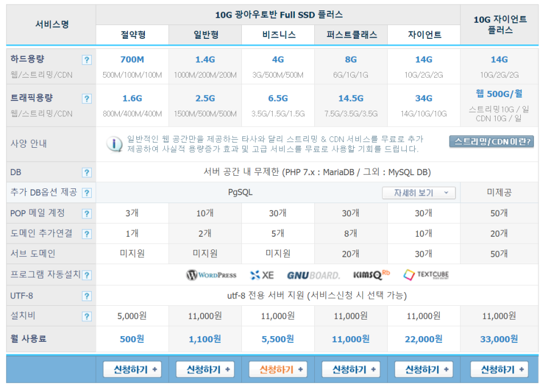
Task: Open help icon beside 설치비
Action: tap(87, 317)
